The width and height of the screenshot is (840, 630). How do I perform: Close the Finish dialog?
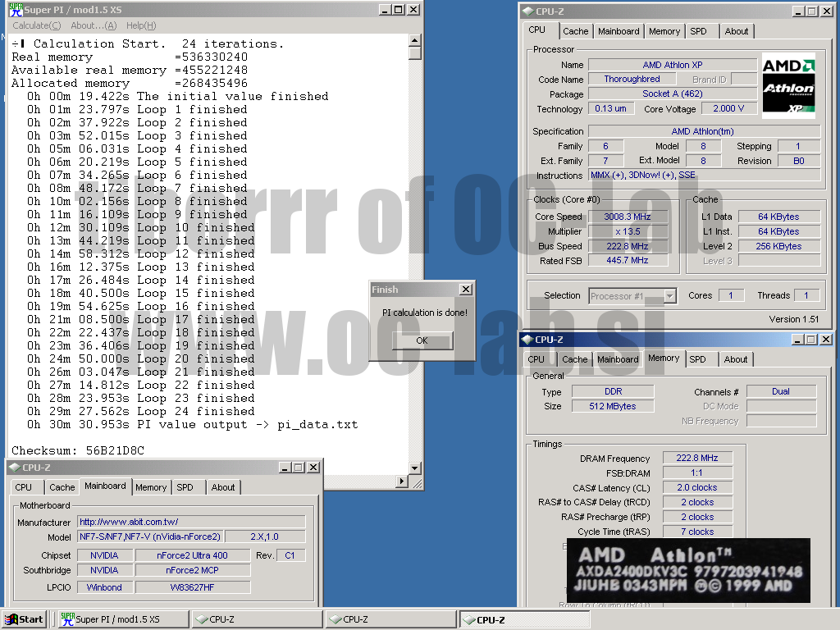[466, 290]
